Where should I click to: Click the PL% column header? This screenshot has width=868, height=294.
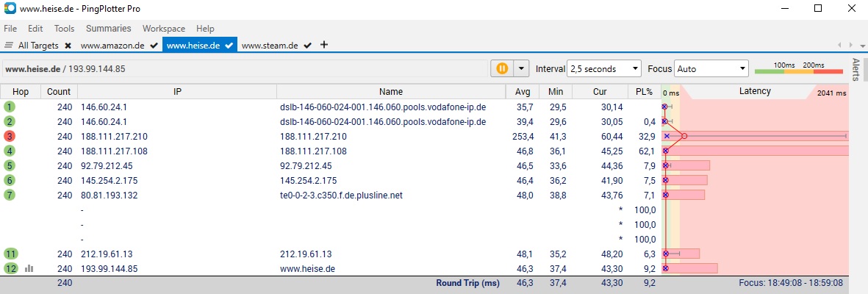click(x=645, y=91)
